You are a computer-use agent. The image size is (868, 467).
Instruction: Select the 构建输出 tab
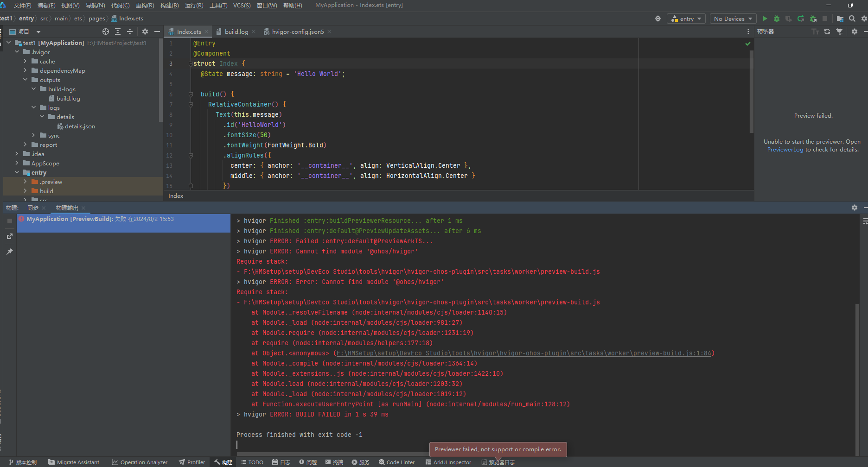tap(67, 208)
